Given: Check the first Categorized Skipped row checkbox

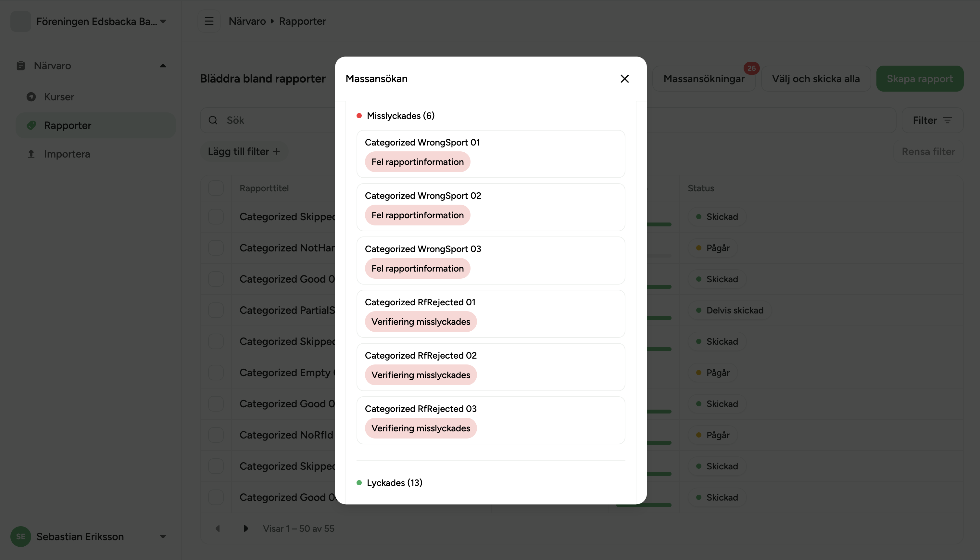Looking at the screenshot, I should pyautogui.click(x=216, y=217).
